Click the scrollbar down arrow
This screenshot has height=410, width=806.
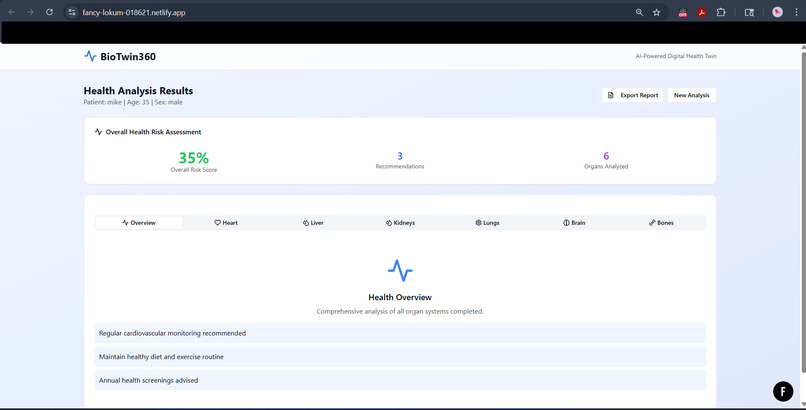(x=803, y=404)
